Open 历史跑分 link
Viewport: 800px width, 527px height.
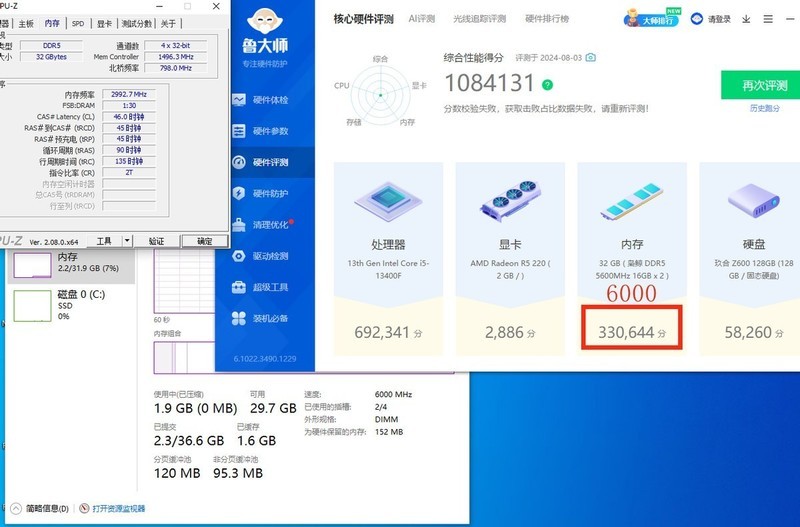pos(764,108)
